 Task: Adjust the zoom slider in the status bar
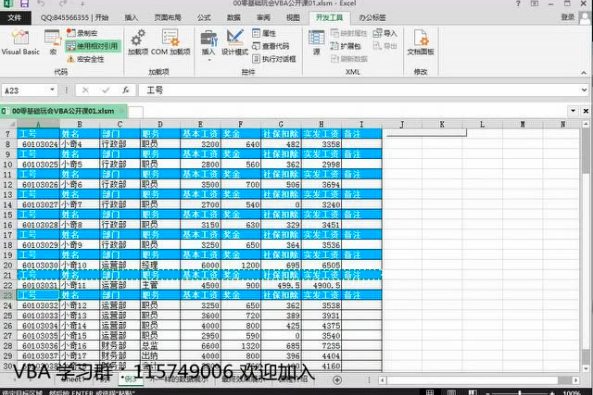click(520, 393)
